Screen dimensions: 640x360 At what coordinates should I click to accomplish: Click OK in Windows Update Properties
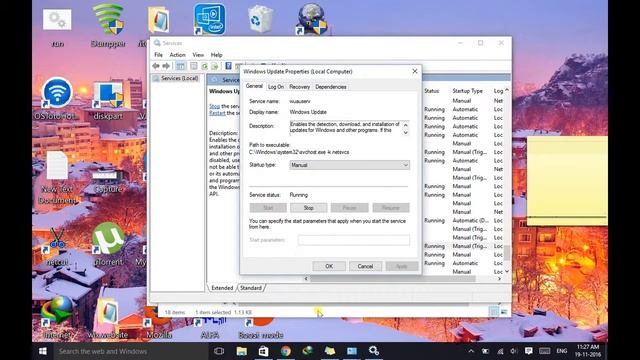(x=329, y=266)
